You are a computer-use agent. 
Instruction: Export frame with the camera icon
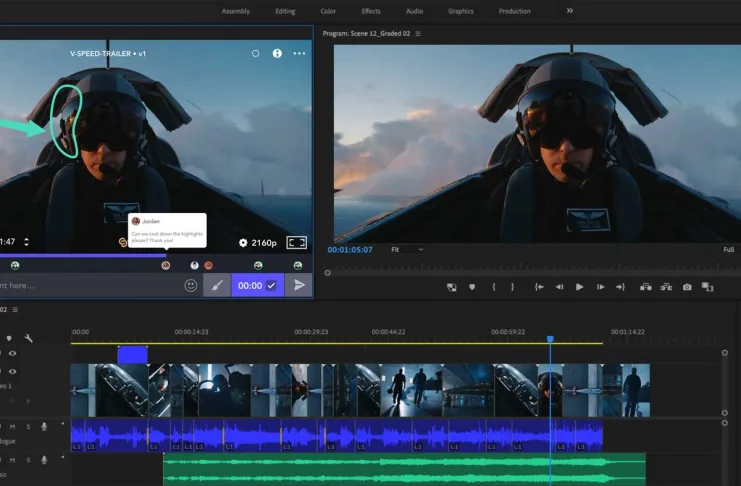click(x=687, y=287)
